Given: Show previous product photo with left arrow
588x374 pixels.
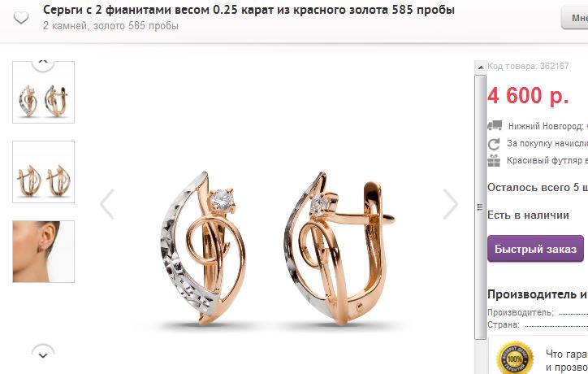Looking at the screenshot, I should click(x=107, y=204).
